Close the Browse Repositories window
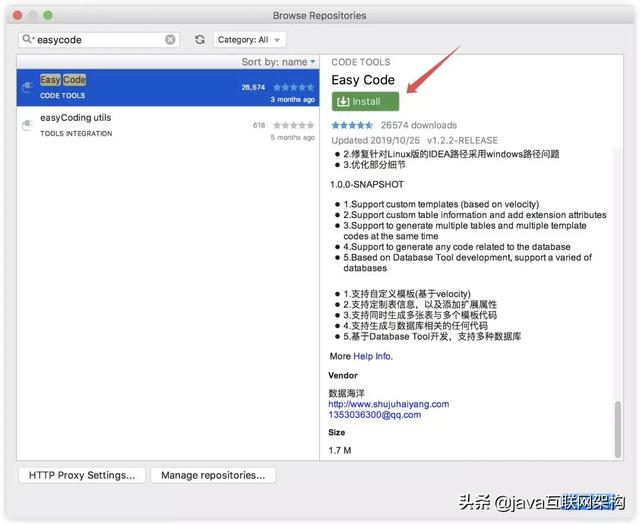Image resolution: width=640 pixels, height=525 pixels. coord(18,16)
